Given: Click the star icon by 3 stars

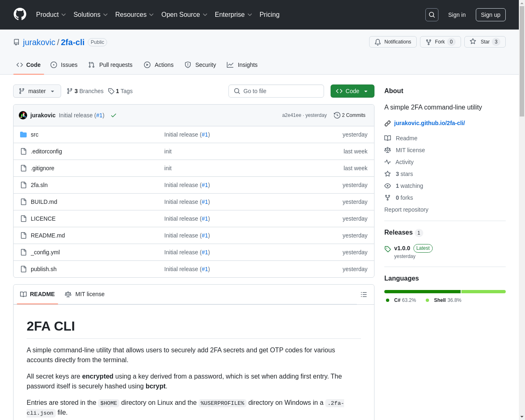Looking at the screenshot, I should point(388,174).
